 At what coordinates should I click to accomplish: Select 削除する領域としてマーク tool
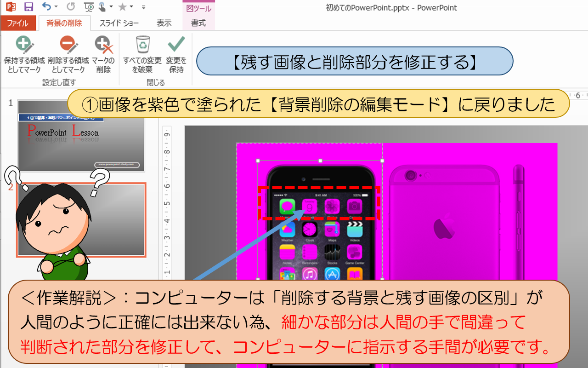click(x=68, y=55)
